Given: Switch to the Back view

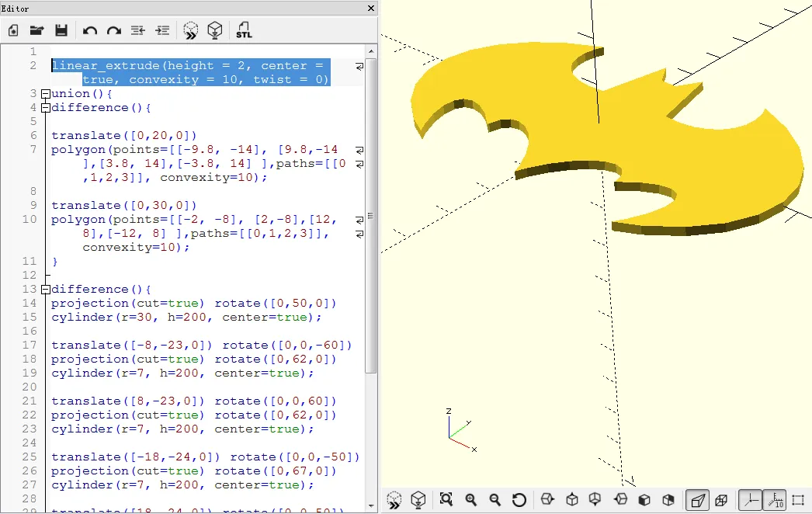Looking at the screenshot, I should [x=668, y=499].
